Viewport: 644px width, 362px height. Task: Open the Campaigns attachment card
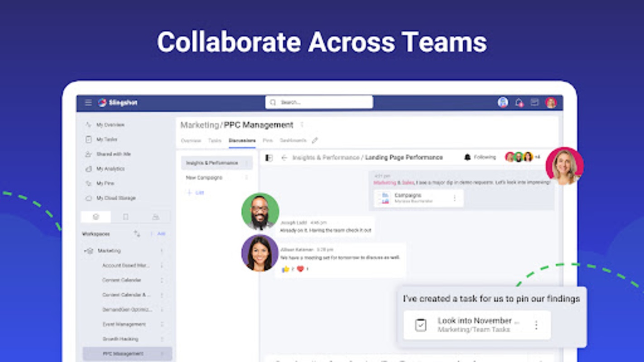418,198
